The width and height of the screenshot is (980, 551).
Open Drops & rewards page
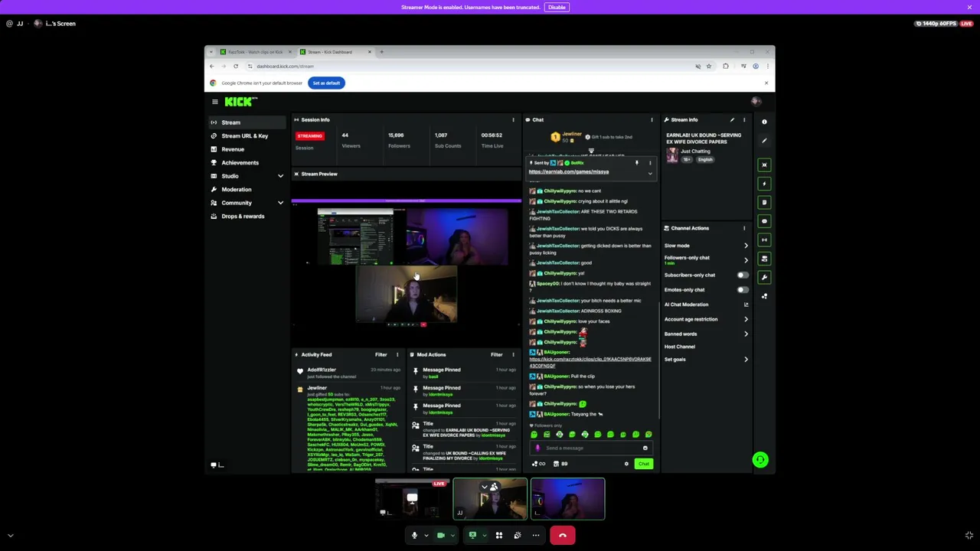(x=248, y=217)
